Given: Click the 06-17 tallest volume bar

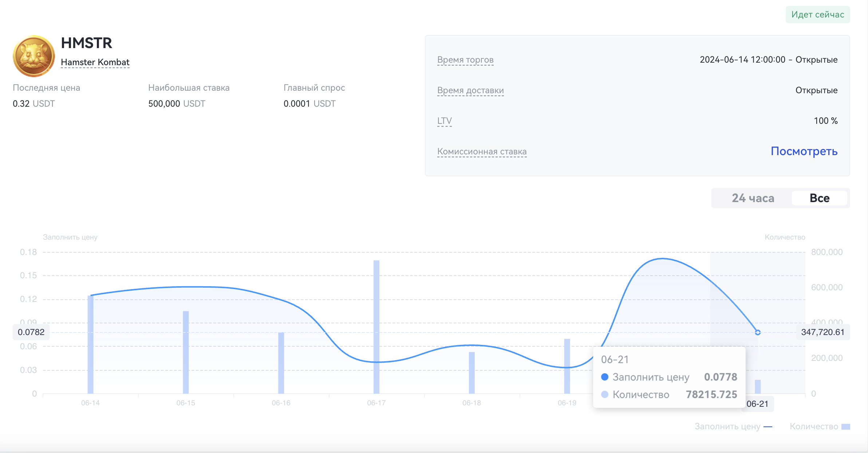Looking at the screenshot, I should click(x=376, y=328).
